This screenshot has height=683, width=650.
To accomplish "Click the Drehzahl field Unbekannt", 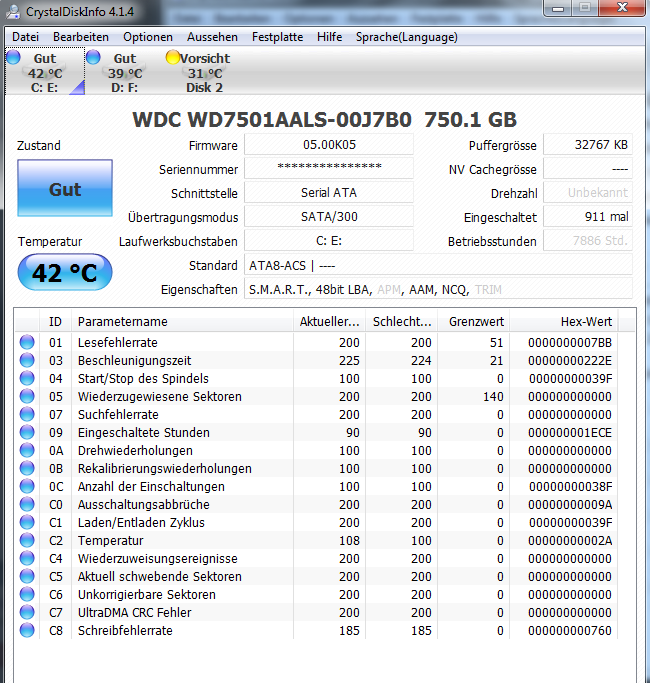I will (588, 192).
